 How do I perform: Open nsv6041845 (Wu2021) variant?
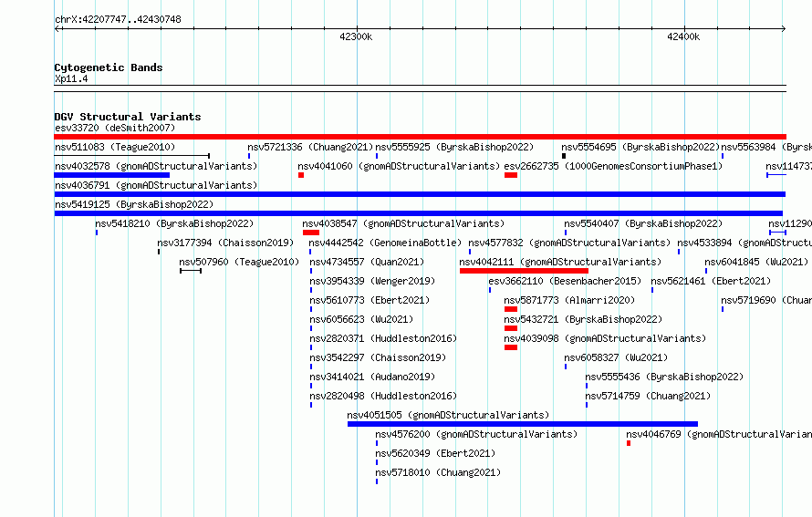click(756, 262)
